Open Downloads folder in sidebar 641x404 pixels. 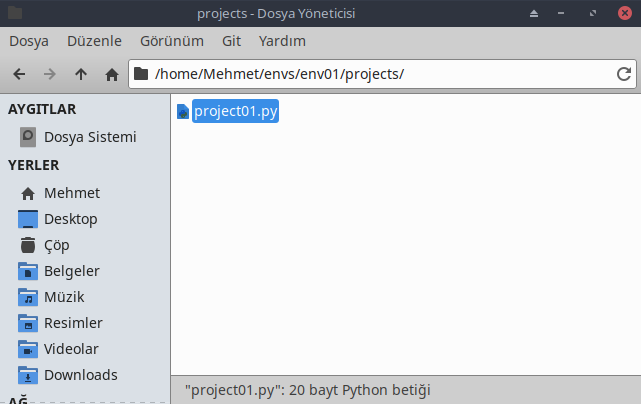(x=68, y=375)
